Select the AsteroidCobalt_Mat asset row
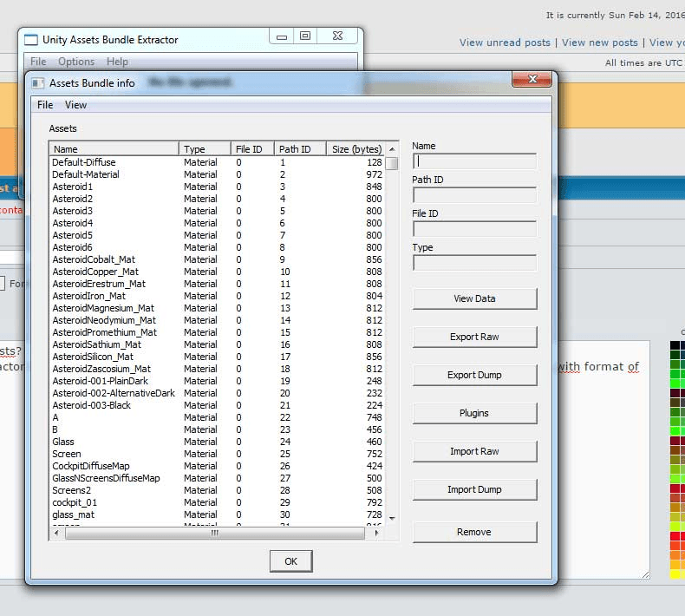Screen dimensions: 685x616 point(94,259)
